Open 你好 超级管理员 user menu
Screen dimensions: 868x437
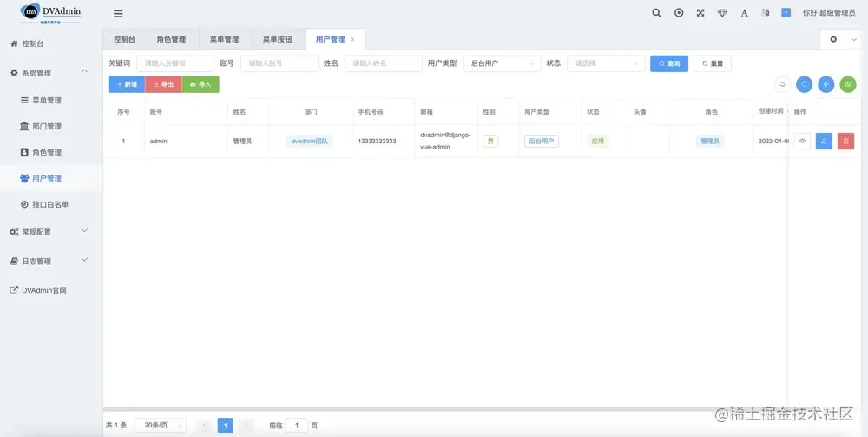click(829, 13)
